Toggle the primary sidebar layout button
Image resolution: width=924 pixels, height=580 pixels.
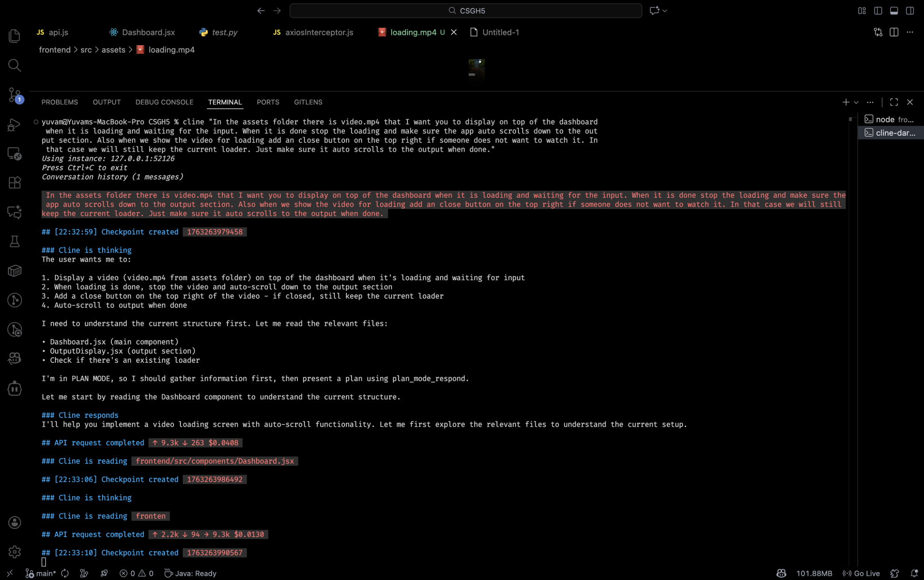click(x=878, y=11)
